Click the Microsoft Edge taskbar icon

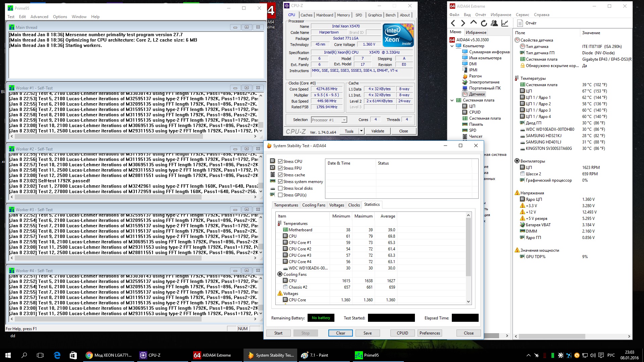57,355
